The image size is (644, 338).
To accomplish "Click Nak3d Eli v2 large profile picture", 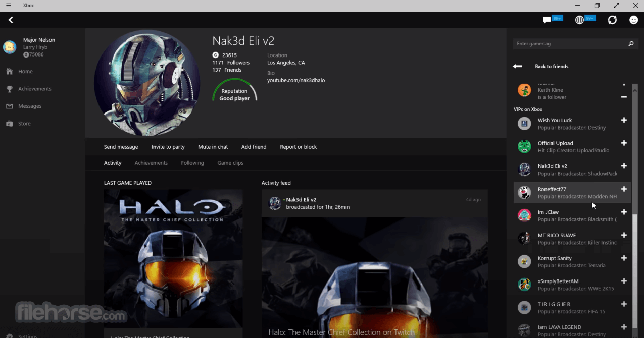I will [147, 83].
